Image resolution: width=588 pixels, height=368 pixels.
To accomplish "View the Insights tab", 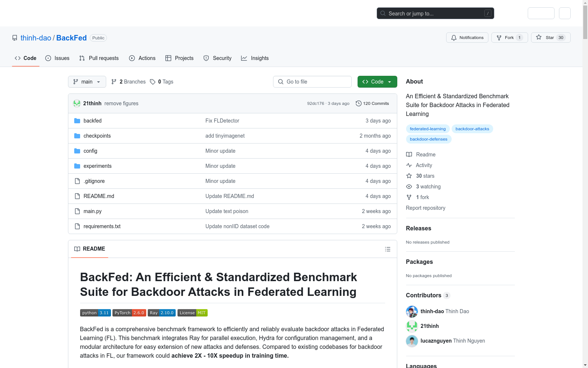I will tap(255, 58).
